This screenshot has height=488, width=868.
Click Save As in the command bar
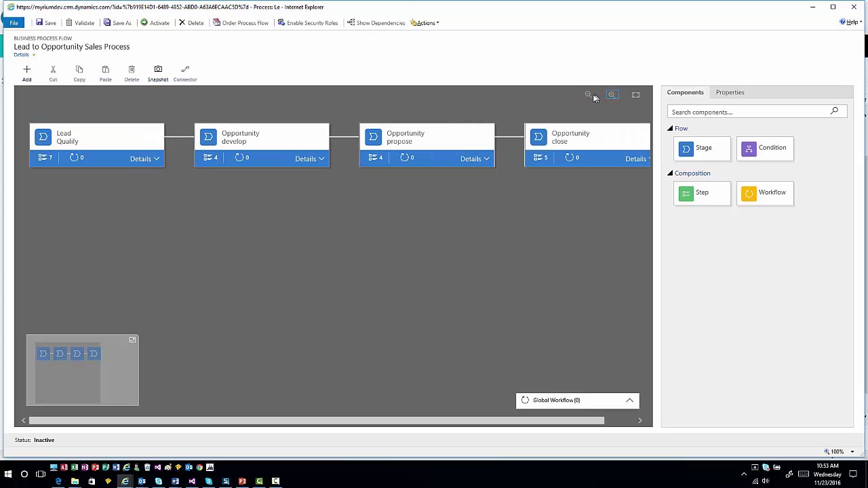[117, 22]
